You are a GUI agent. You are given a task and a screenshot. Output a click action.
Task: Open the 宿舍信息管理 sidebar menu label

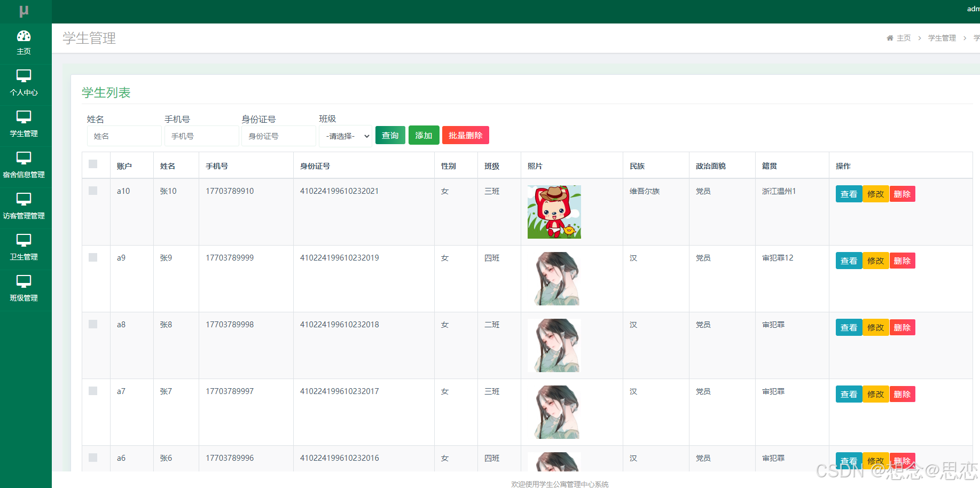click(x=24, y=175)
